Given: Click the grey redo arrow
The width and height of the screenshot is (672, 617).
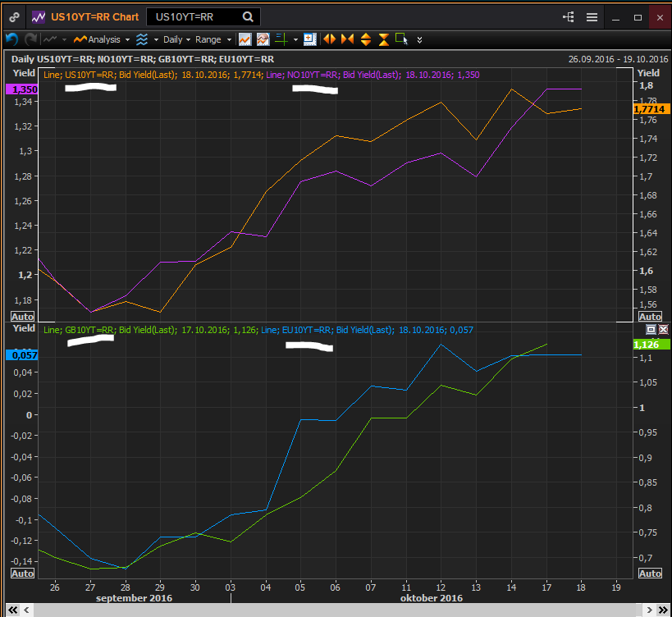Looking at the screenshot, I should point(31,39).
